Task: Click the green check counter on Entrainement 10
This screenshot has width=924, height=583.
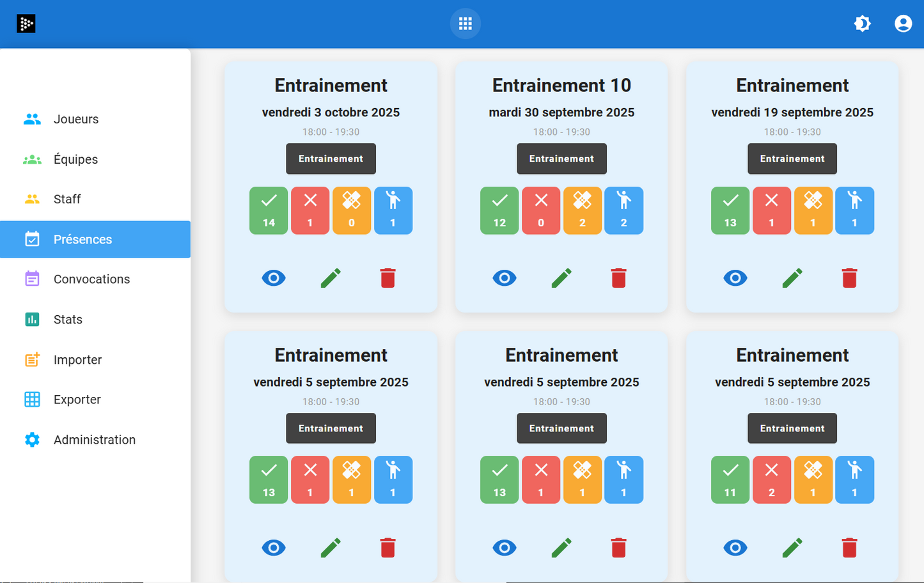Action: (x=499, y=210)
